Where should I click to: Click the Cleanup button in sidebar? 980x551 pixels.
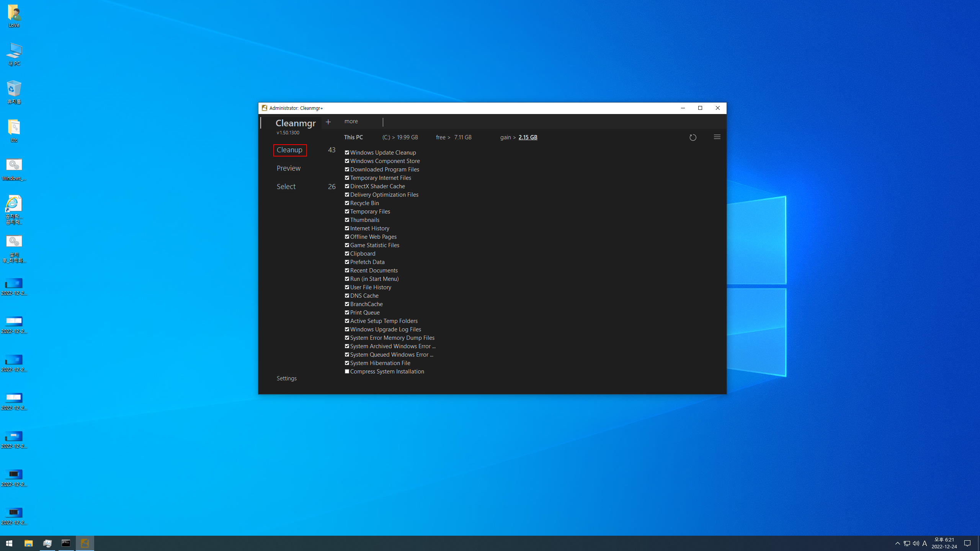click(x=290, y=150)
